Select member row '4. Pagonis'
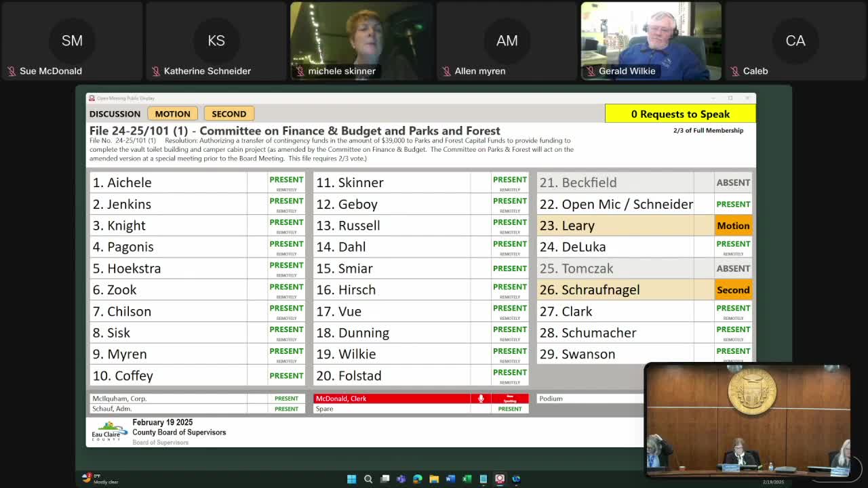The image size is (868, 488). coord(197,247)
